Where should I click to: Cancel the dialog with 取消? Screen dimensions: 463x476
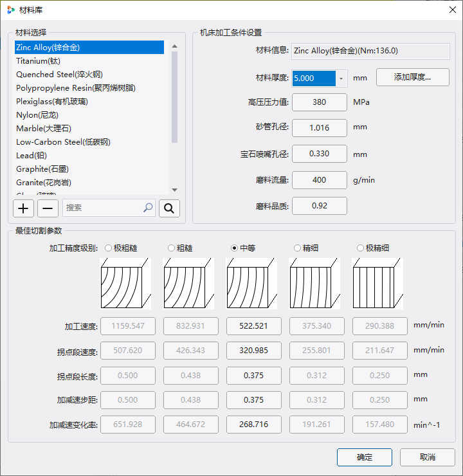pyautogui.click(x=427, y=457)
